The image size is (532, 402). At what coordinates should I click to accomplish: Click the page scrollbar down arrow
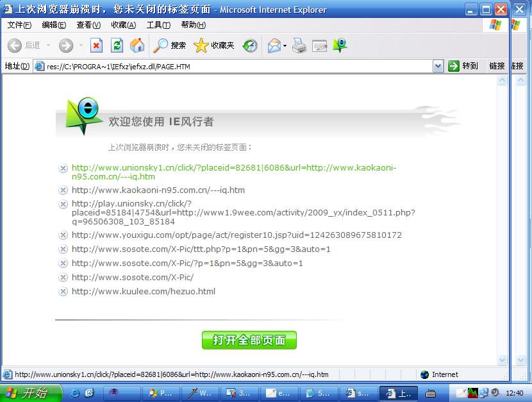502,360
